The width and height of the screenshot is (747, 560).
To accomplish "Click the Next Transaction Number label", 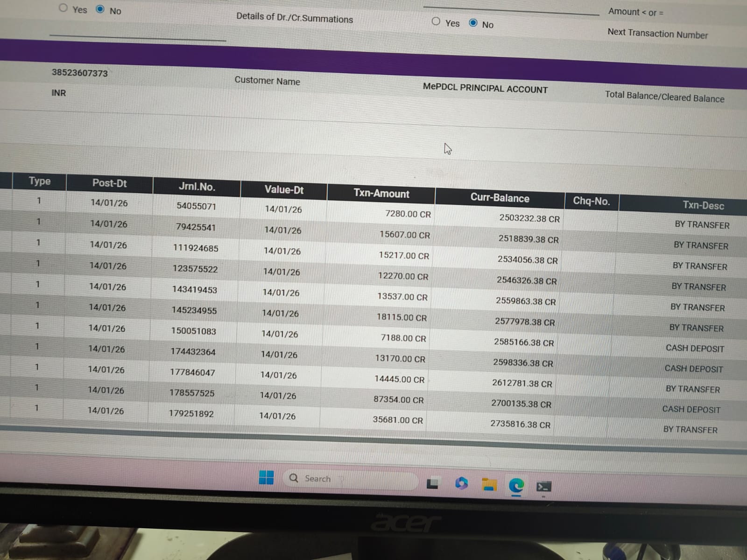I will 657,33.
